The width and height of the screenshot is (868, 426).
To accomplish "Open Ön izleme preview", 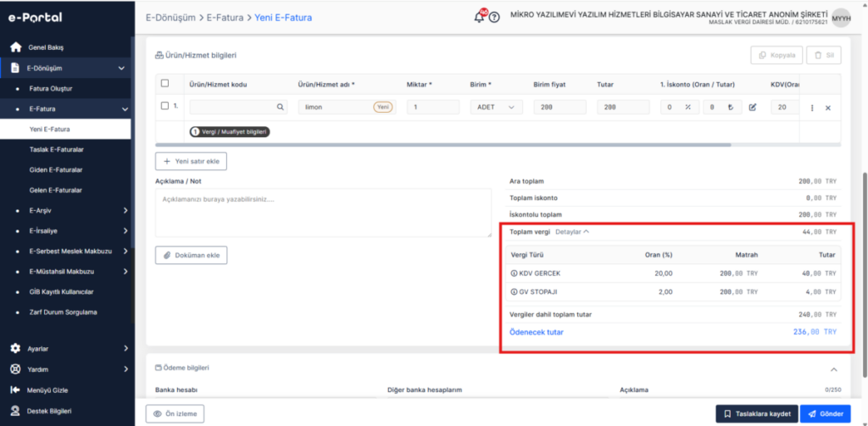I will coord(175,414).
